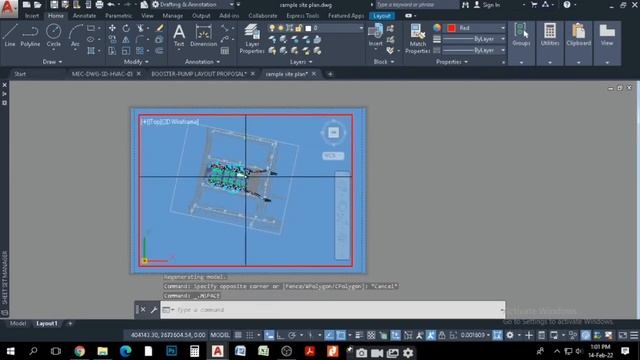Switch to the Express Tools ribbon tab

[x=302, y=16]
